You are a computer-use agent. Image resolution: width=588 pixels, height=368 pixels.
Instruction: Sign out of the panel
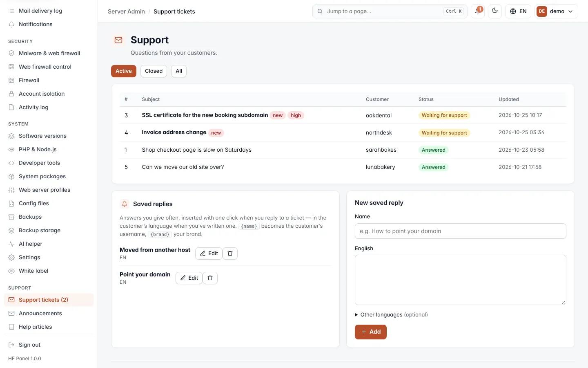pos(49,345)
